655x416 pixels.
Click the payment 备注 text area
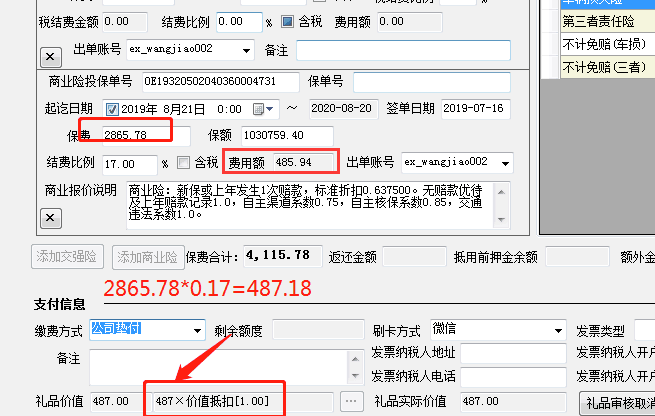[x=218, y=368]
